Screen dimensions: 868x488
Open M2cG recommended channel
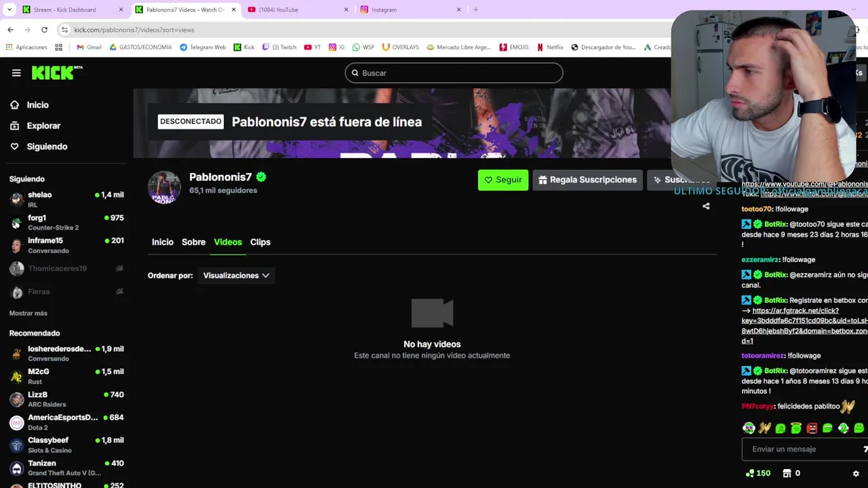66,376
